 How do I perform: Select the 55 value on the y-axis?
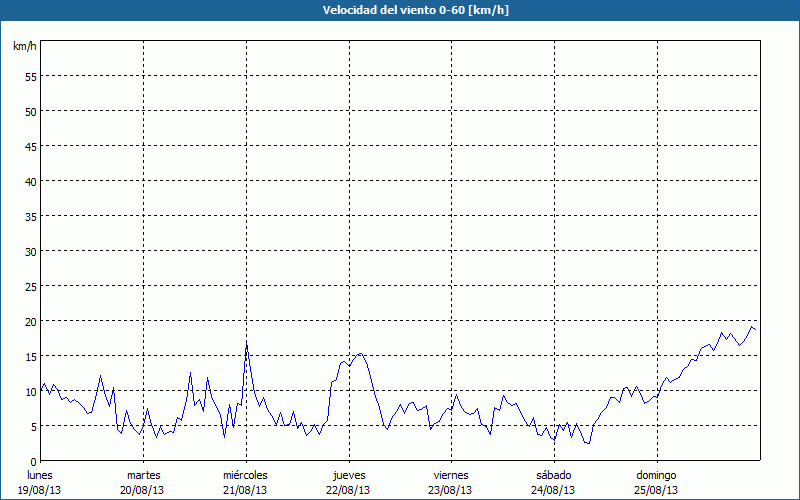point(30,76)
